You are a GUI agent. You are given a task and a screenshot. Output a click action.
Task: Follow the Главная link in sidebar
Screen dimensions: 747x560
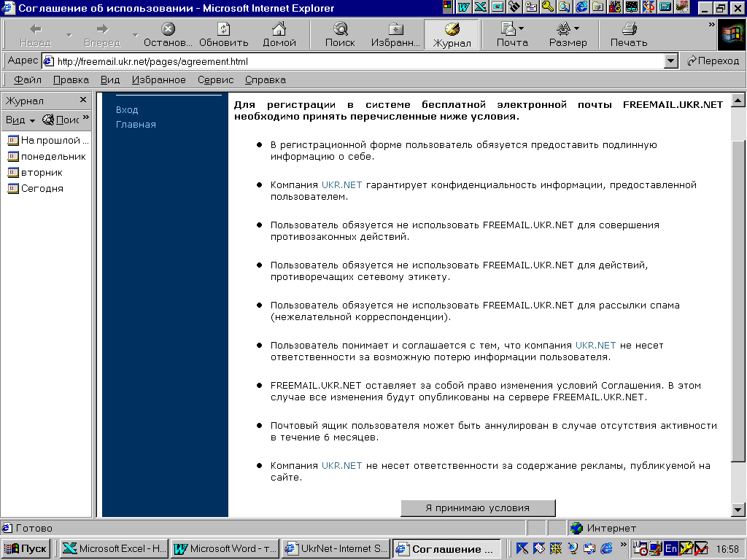(136, 124)
